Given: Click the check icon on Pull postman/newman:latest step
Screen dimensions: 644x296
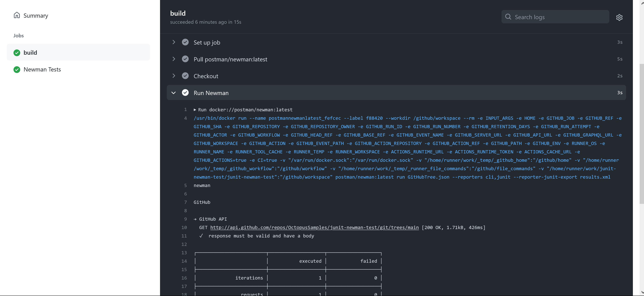Looking at the screenshot, I should pyautogui.click(x=185, y=59).
